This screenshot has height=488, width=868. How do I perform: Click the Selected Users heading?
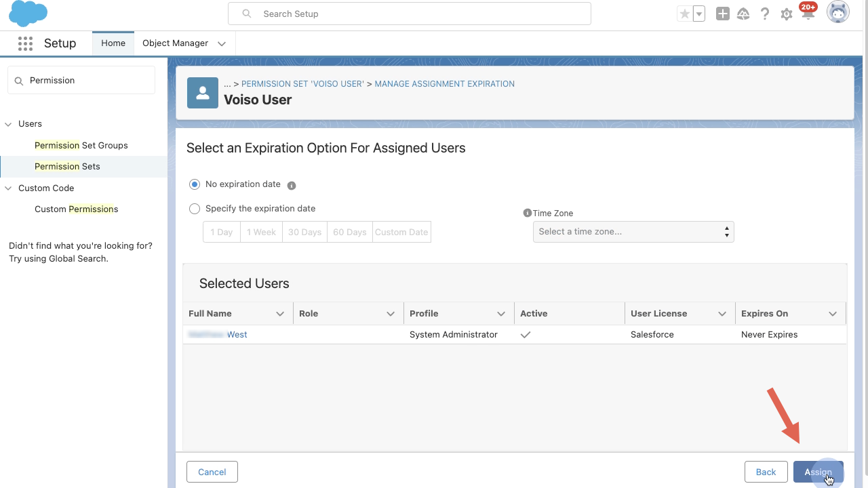click(244, 284)
